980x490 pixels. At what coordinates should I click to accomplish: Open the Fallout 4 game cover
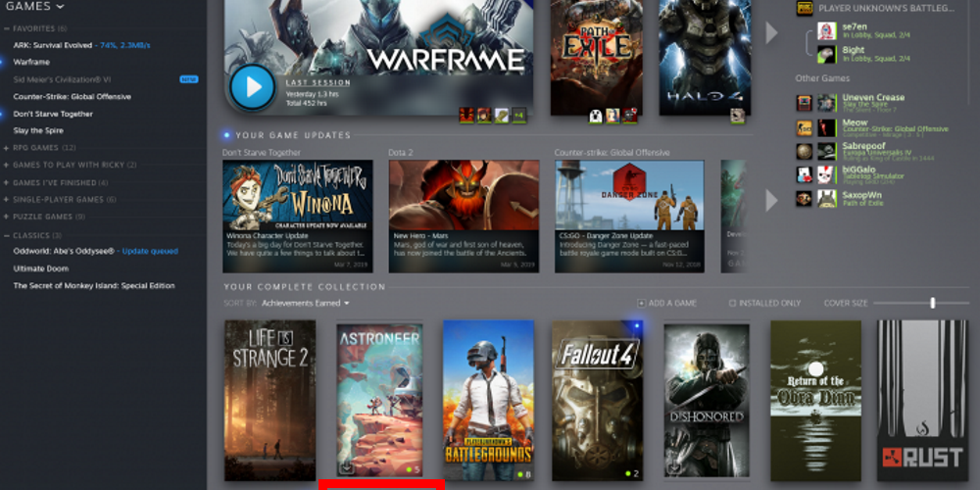(598, 401)
